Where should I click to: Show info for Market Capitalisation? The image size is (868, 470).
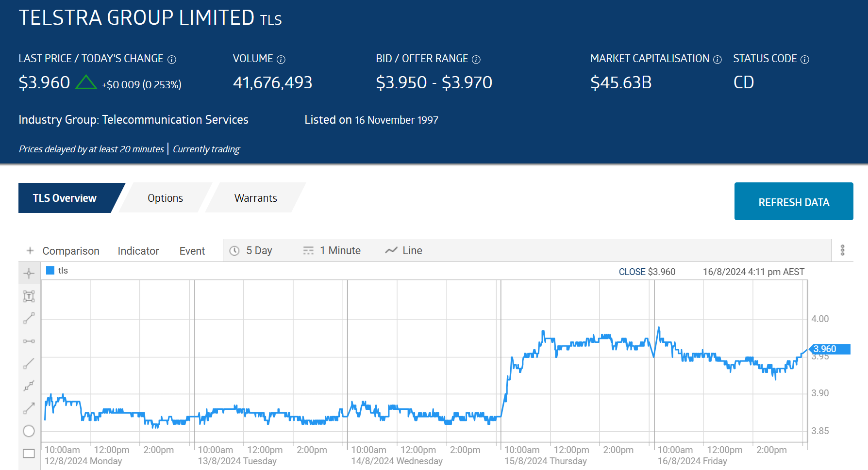coord(718,59)
